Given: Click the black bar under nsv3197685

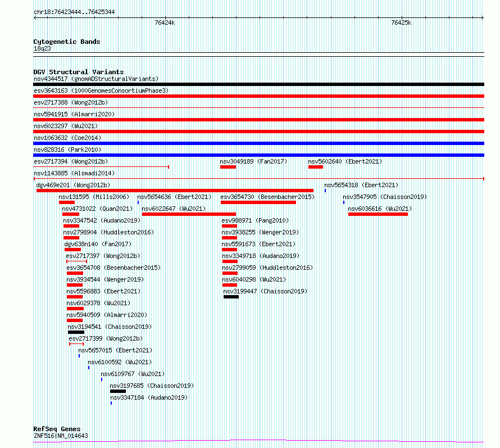Looking at the screenshot, I should click(x=118, y=391).
